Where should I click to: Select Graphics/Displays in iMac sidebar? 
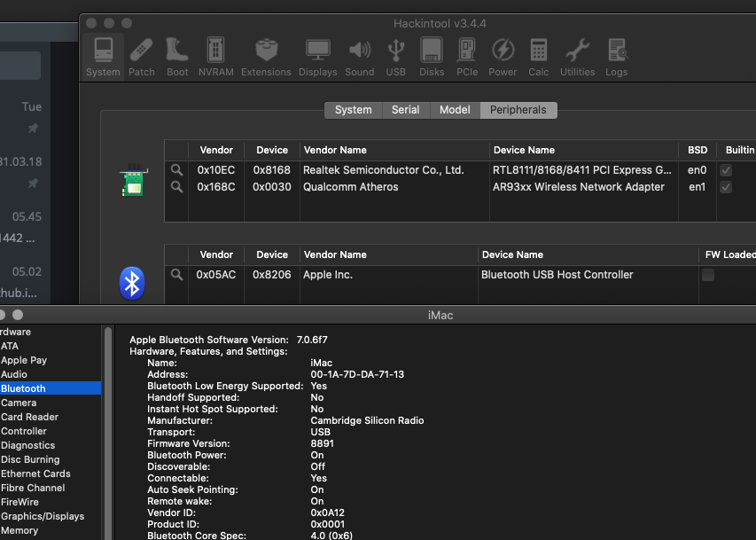click(51, 516)
